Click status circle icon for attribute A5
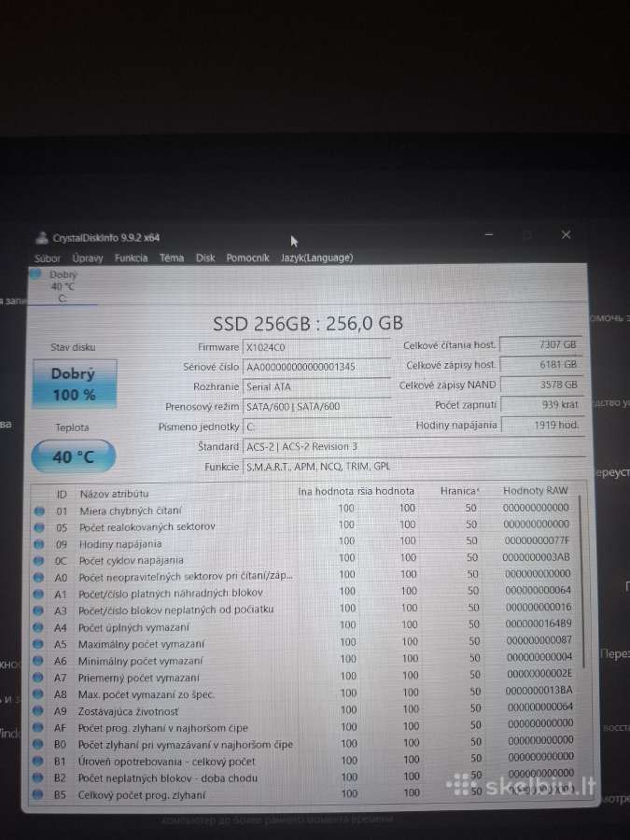The image size is (630, 840). 38,644
